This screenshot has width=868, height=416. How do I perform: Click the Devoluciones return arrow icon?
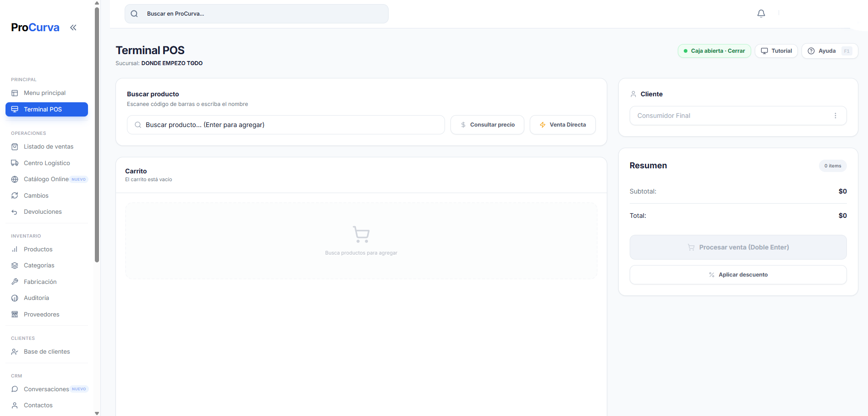(15, 212)
